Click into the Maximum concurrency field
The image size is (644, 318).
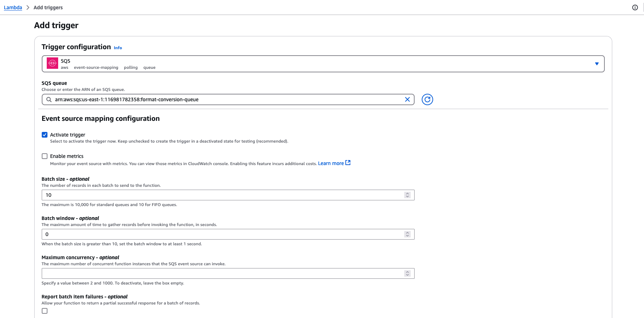(x=228, y=273)
